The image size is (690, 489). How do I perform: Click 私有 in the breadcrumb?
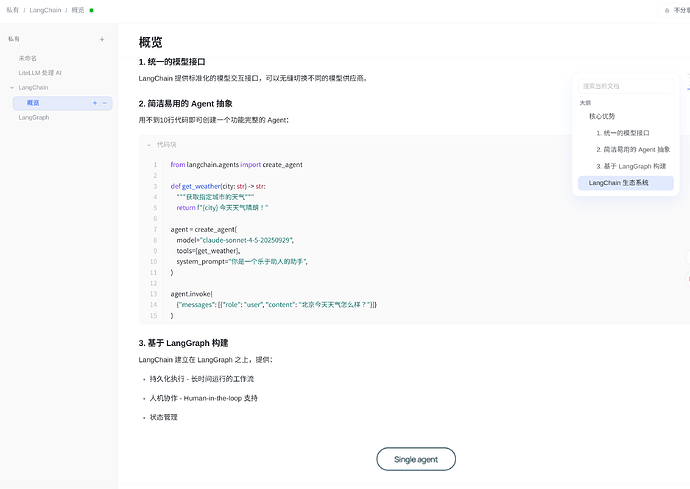(x=12, y=10)
